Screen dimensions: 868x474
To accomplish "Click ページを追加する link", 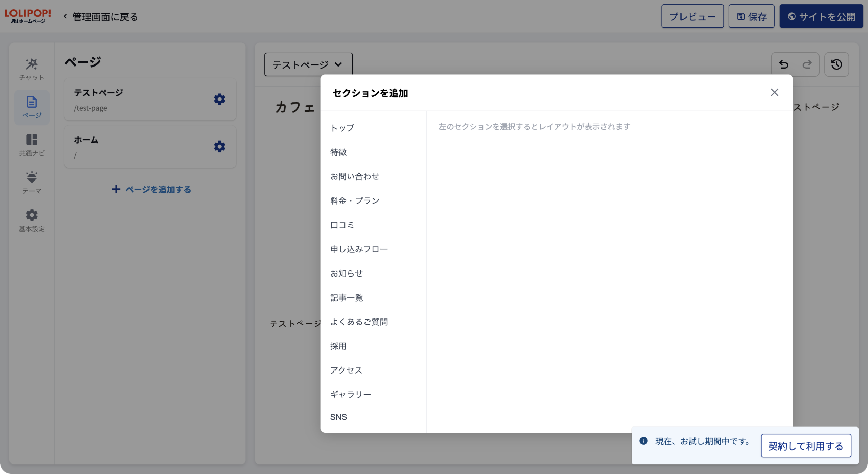I will [x=151, y=189].
